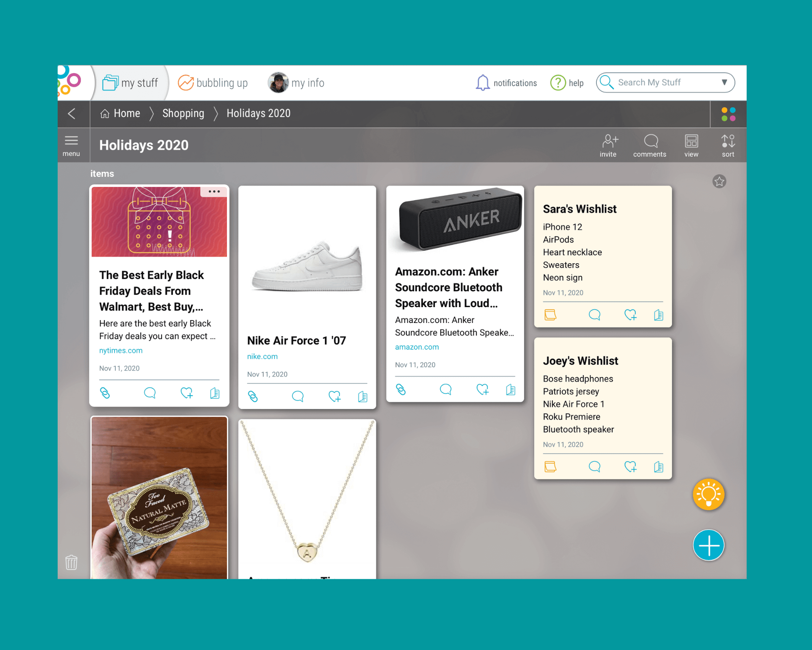Like the Black Friday card heart icon
The height and width of the screenshot is (650, 812).
pyautogui.click(x=186, y=393)
